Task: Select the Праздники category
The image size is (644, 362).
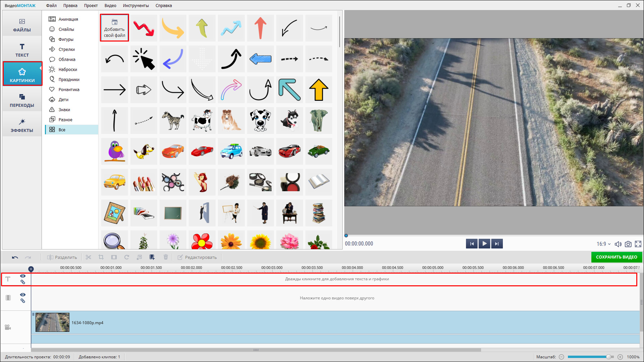Action: [71, 79]
